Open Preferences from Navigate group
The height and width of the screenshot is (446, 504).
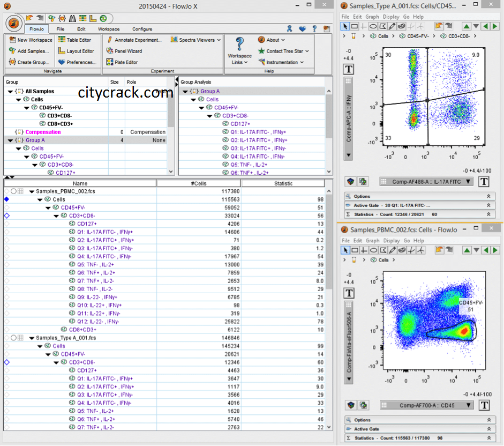coord(78,62)
